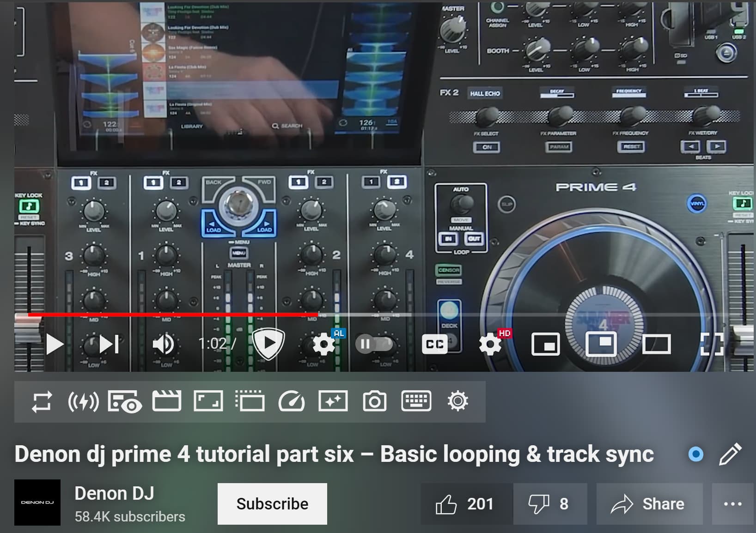Play the paused video

[x=55, y=345]
